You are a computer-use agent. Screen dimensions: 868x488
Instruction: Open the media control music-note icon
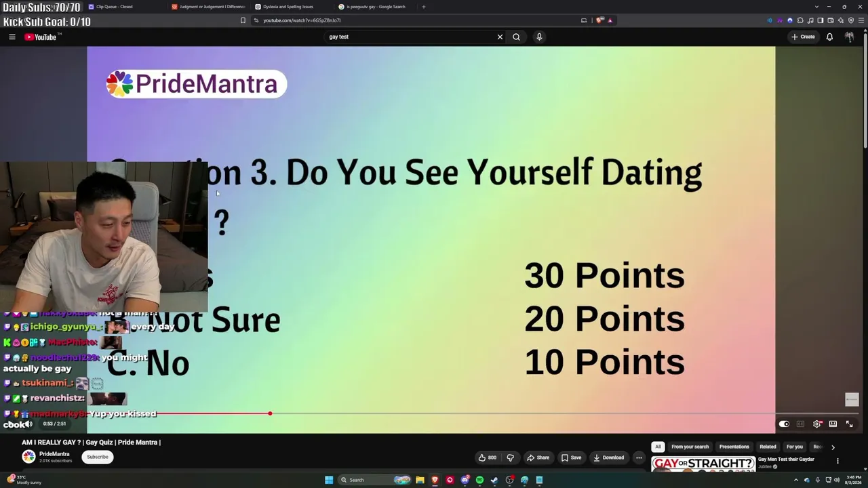click(810, 20)
